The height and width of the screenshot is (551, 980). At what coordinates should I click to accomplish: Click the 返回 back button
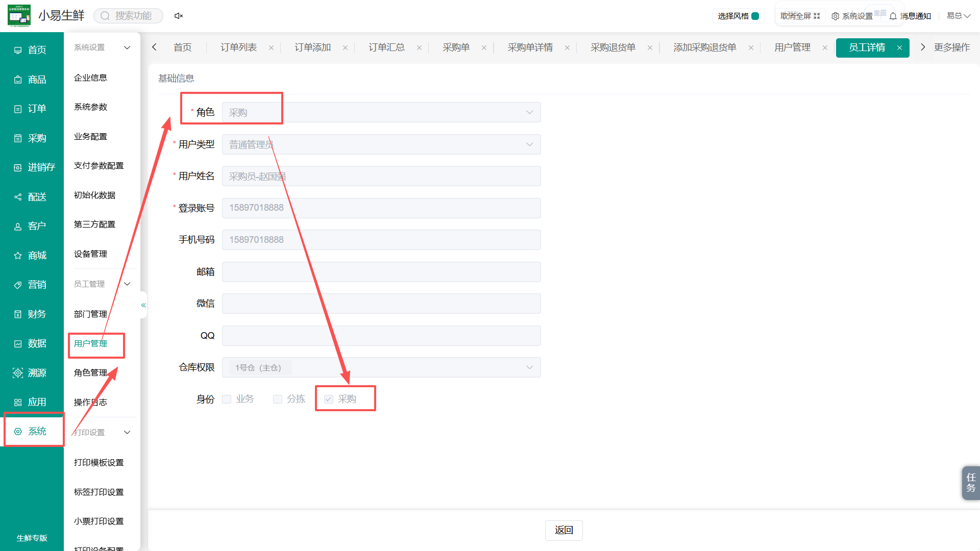point(564,531)
